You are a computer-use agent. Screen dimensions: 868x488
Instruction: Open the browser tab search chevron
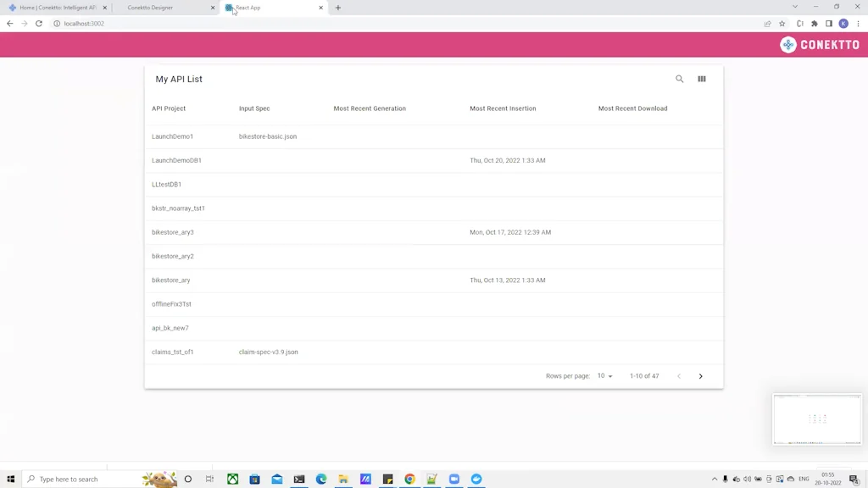tap(794, 8)
